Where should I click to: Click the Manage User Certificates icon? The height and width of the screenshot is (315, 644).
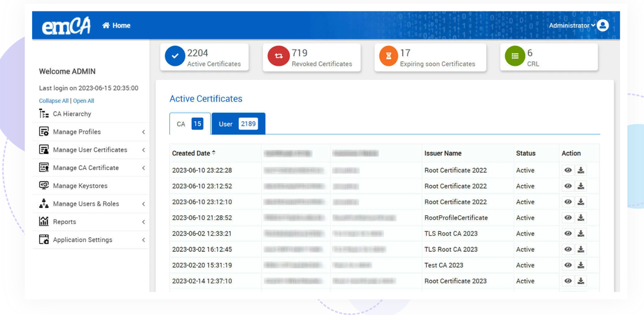[x=44, y=150]
